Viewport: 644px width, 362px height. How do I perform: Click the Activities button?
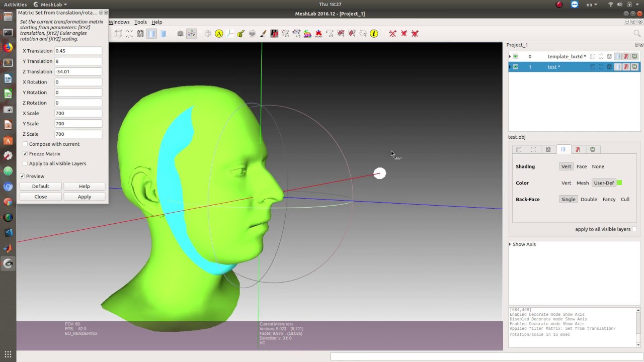(15, 5)
